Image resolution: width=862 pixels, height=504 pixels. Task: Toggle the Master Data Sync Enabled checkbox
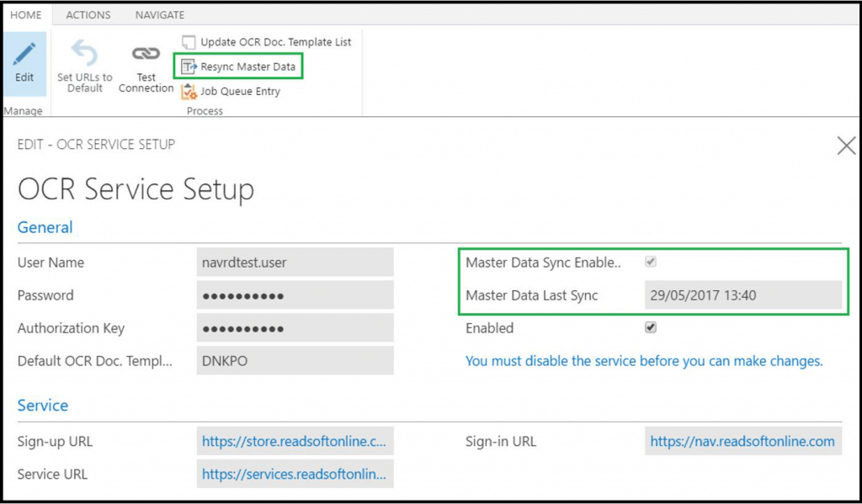[651, 263]
